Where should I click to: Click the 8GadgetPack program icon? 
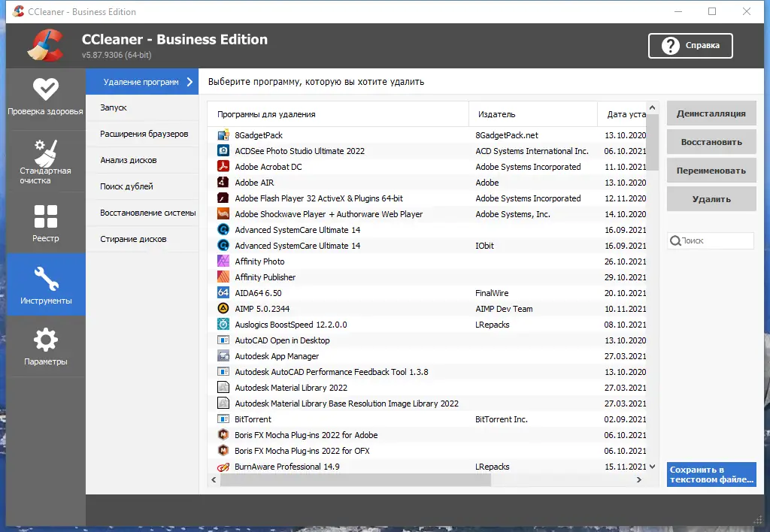pyautogui.click(x=223, y=135)
